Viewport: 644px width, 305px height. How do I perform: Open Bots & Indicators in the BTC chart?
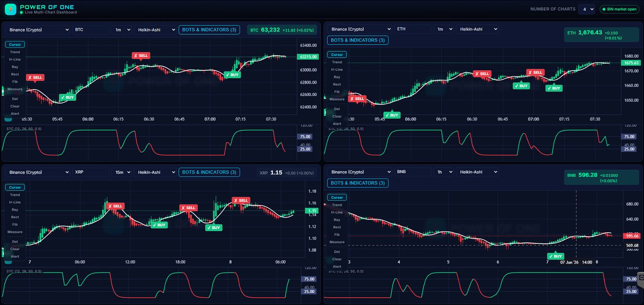(x=209, y=30)
